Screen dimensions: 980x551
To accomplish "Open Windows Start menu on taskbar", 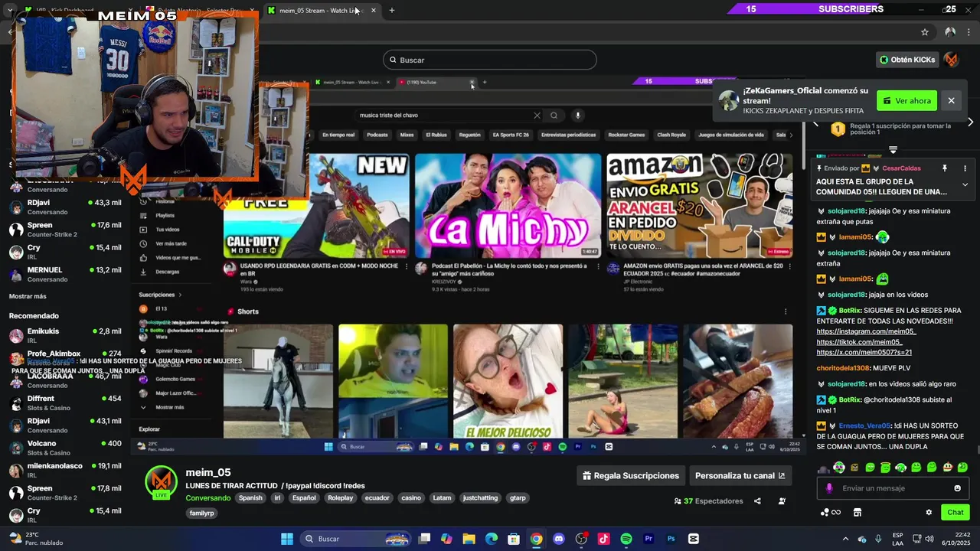I will tap(287, 539).
